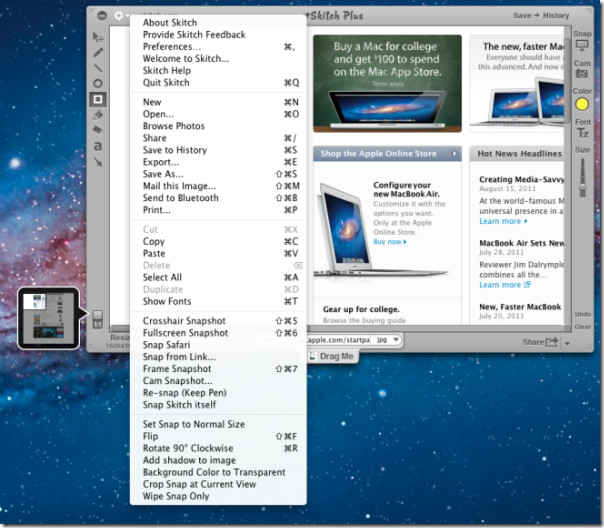
Task: Choose Fullscreen Snapshot
Action: coord(218,333)
